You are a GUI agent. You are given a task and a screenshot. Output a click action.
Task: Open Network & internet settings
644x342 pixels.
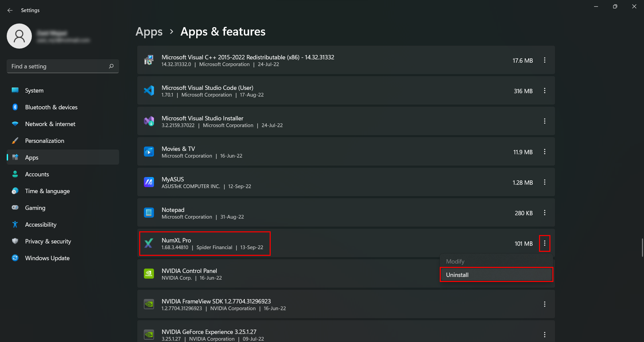[x=63, y=124]
